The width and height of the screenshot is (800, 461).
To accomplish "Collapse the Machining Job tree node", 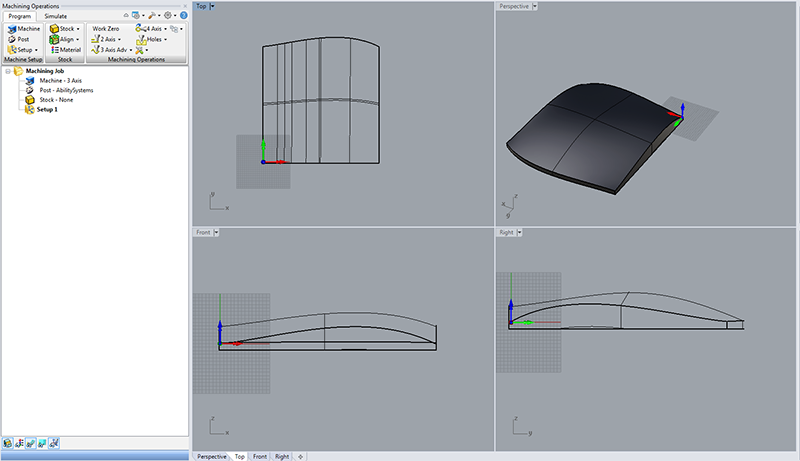I will click(8, 71).
